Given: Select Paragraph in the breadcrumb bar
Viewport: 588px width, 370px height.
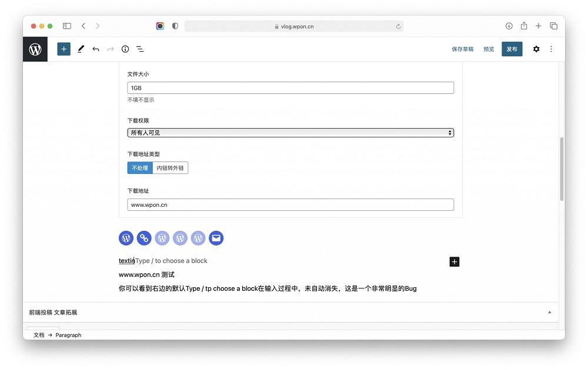Looking at the screenshot, I should coord(68,335).
